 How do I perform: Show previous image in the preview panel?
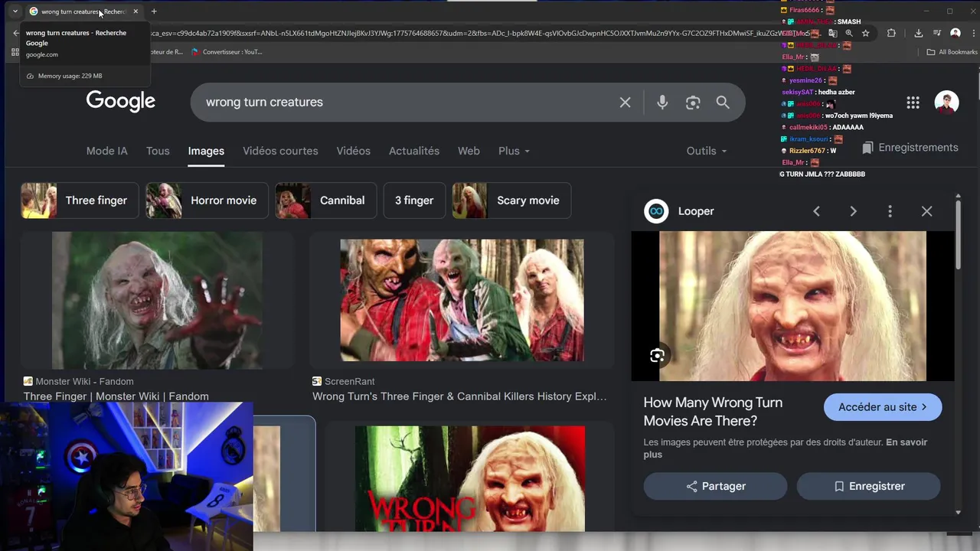point(816,211)
